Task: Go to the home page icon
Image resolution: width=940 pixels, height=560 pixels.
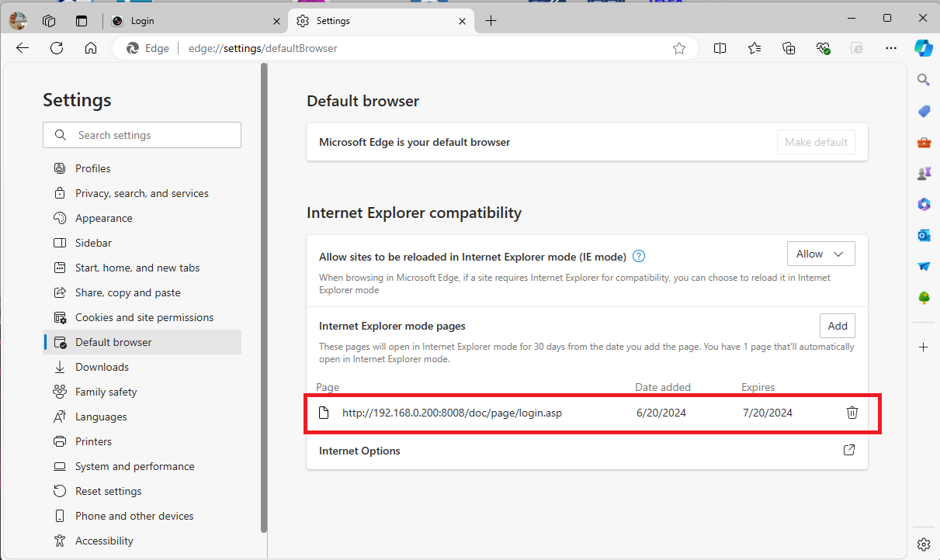Action: pyautogui.click(x=91, y=48)
